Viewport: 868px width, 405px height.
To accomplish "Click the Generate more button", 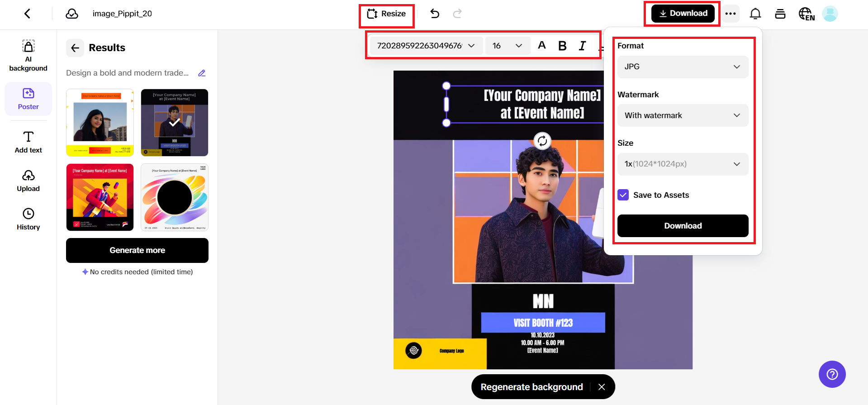I will click(137, 250).
